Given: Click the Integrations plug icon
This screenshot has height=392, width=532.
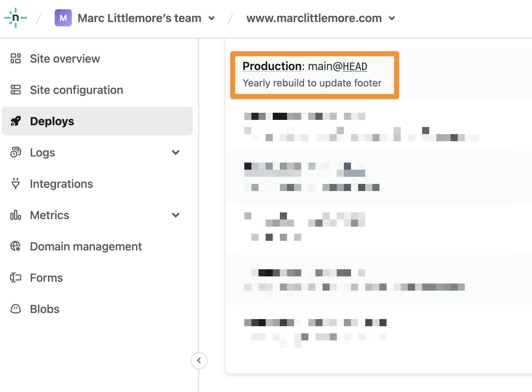Looking at the screenshot, I should 16,184.
